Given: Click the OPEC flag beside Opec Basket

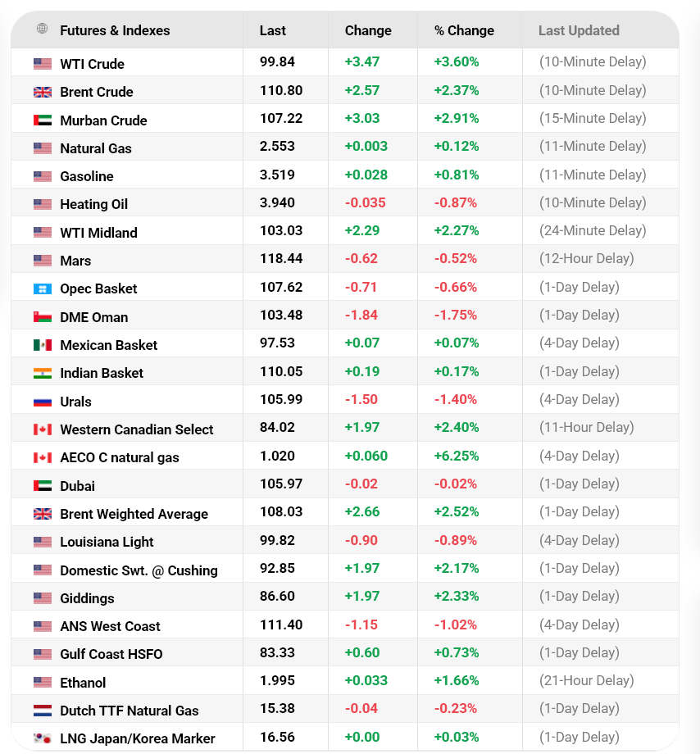Looking at the screenshot, I should [43, 287].
